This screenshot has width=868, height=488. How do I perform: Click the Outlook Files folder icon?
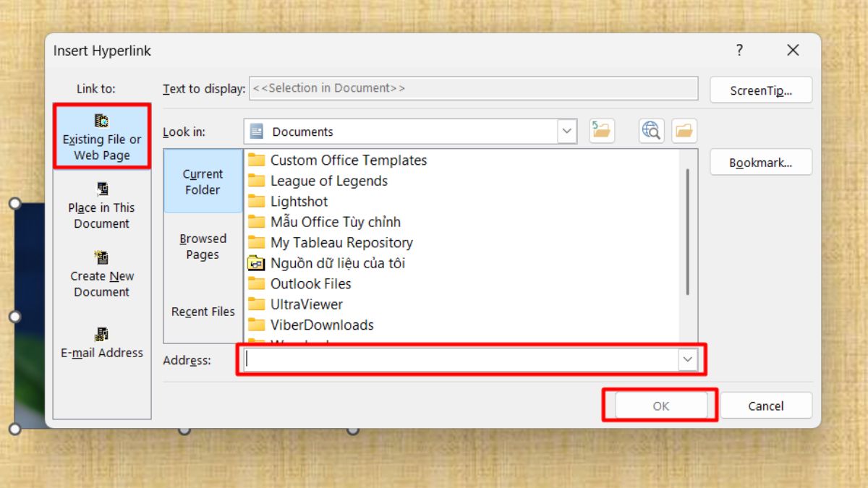click(257, 283)
